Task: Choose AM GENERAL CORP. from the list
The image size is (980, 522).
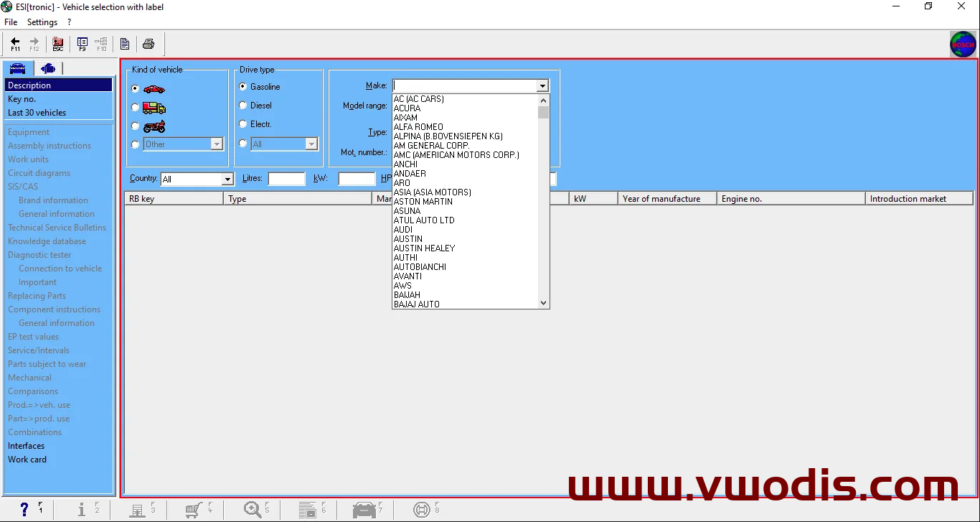Action: (432, 146)
